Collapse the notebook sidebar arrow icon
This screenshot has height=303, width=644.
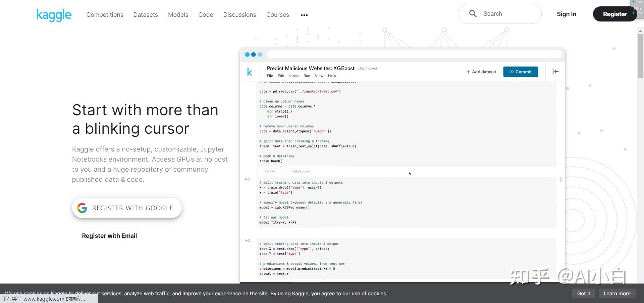[555, 72]
